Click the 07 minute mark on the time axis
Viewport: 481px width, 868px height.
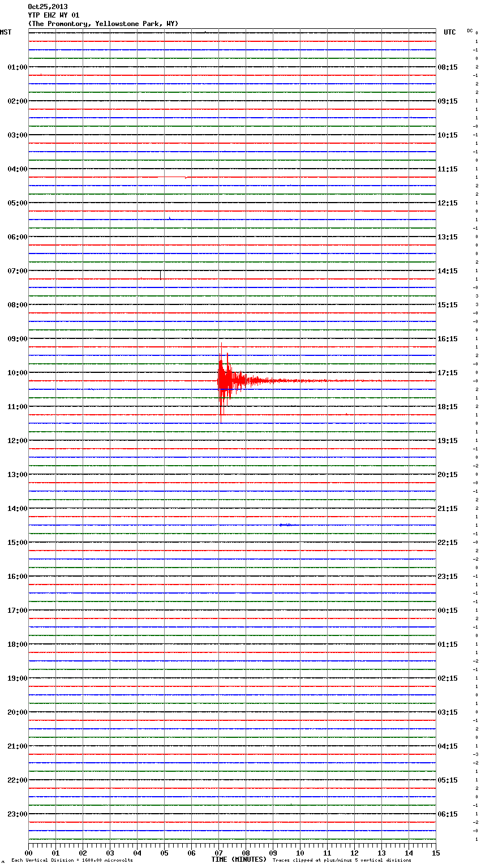pyautogui.click(x=219, y=853)
